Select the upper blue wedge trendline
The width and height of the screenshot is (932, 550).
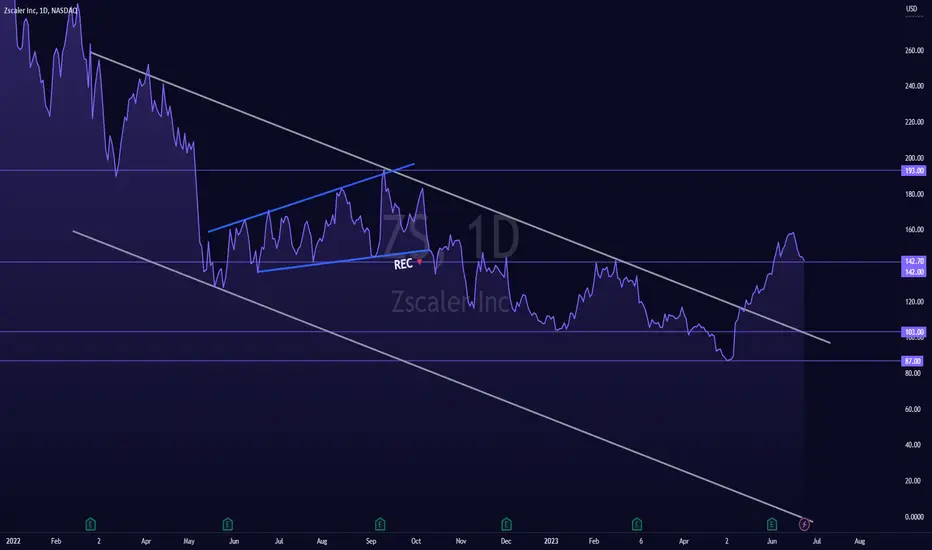(311, 198)
